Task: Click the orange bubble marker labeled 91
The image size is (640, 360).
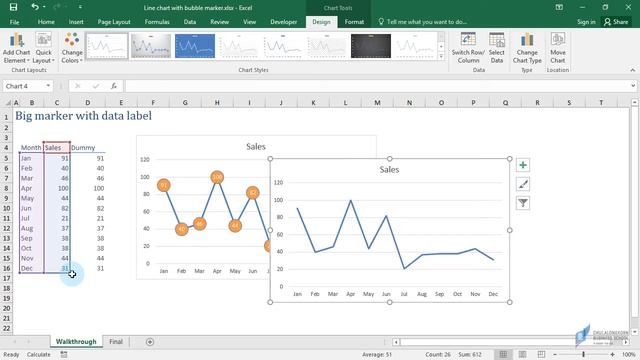Action: pyautogui.click(x=164, y=185)
